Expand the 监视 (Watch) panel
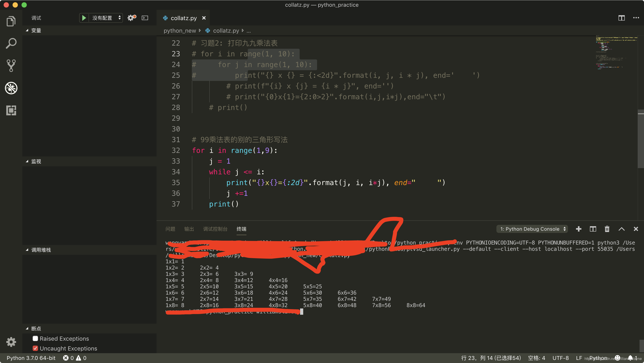 [28, 161]
